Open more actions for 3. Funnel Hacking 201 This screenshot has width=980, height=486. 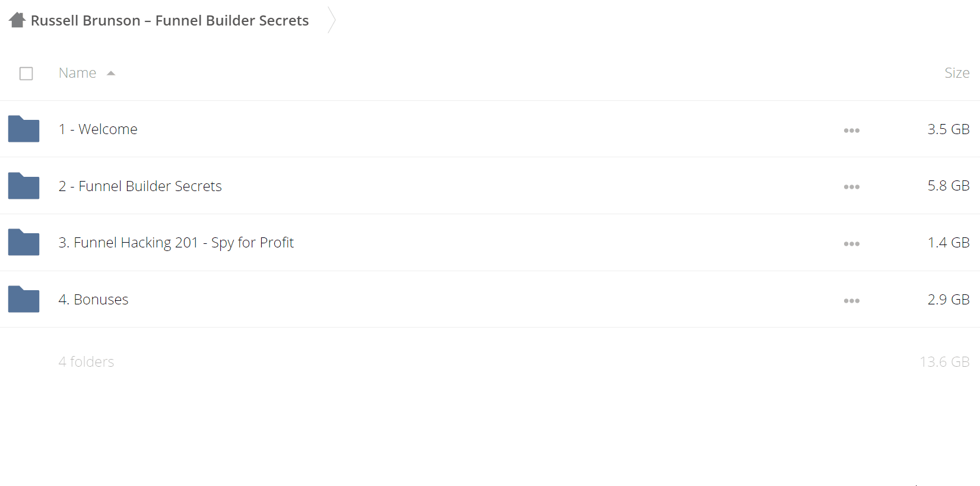click(x=852, y=244)
